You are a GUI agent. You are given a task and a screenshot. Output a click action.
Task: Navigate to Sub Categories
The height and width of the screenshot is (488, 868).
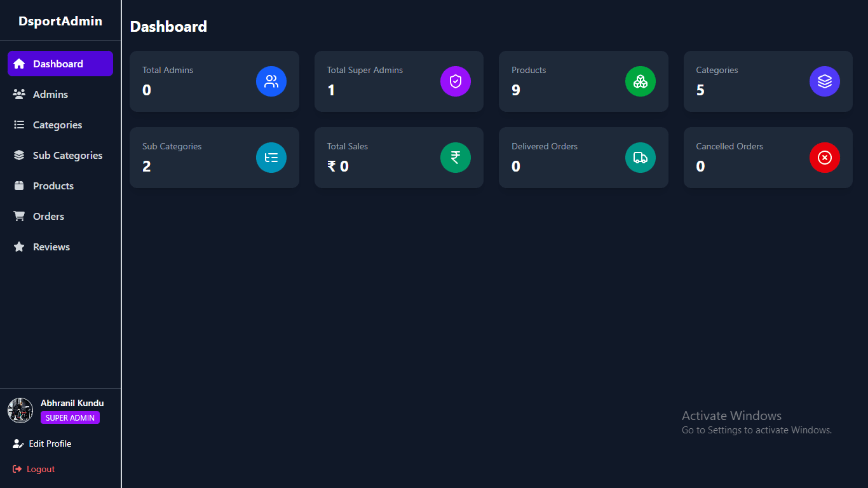60,155
